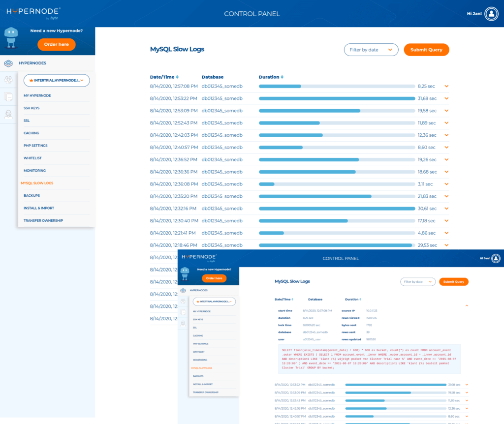The height and width of the screenshot is (424, 504).
Task: Expand the 12:36:08 PM log entry chevron
Action: pos(446,184)
